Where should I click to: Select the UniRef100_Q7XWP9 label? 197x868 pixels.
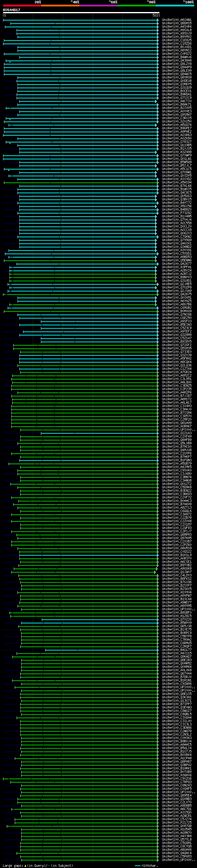[x=176, y=155]
